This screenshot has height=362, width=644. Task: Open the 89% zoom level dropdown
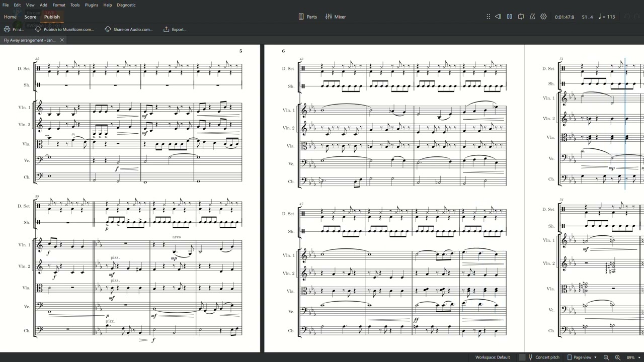tap(633, 357)
